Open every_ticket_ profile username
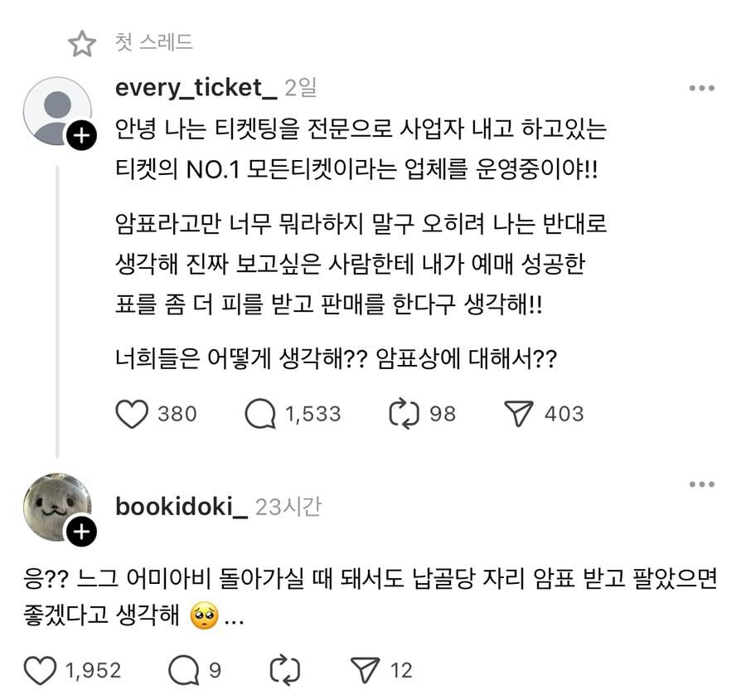Screen dimensions: 746x700 tap(196, 87)
